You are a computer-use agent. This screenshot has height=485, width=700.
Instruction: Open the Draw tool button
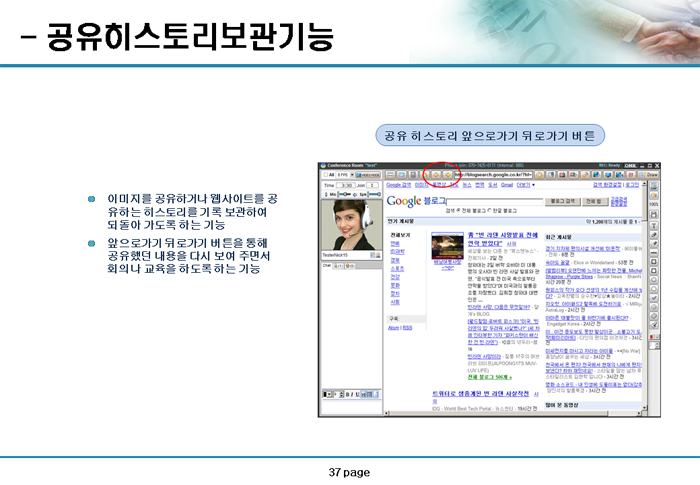pyautogui.click(x=649, y=175)
